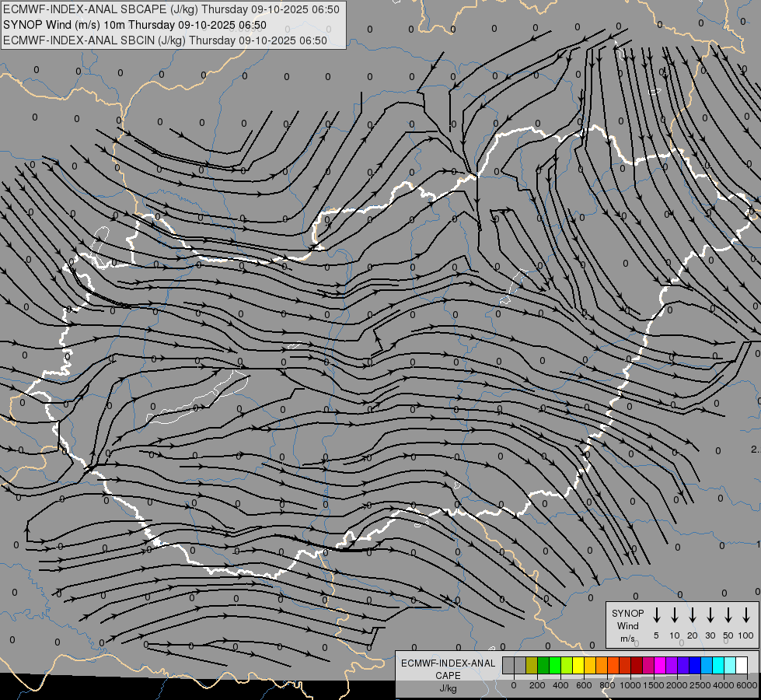Click the SYNOP Wind 10m title line

pos(134,25)
